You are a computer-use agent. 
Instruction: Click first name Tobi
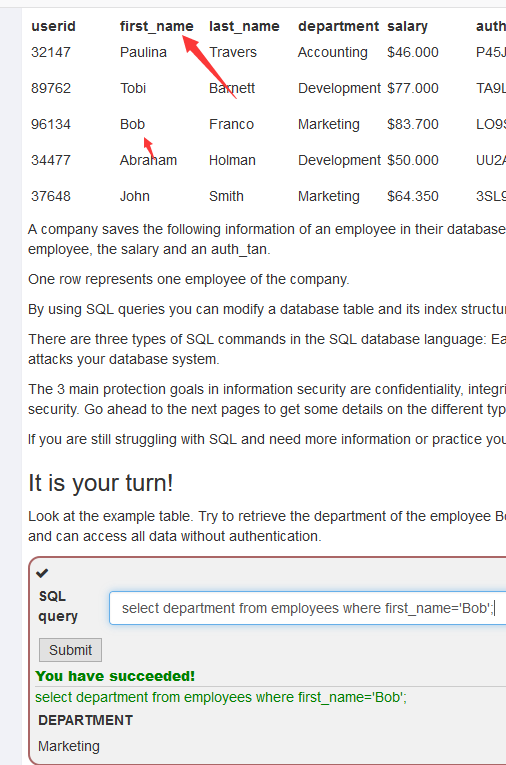click(x=133, y=88)
